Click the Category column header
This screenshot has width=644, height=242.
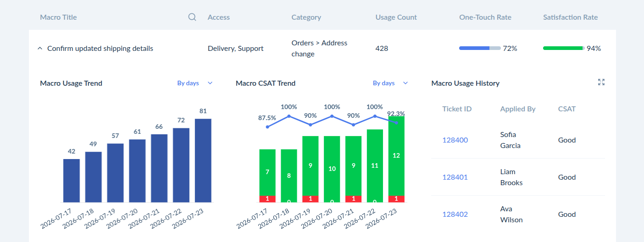point(306,17)
